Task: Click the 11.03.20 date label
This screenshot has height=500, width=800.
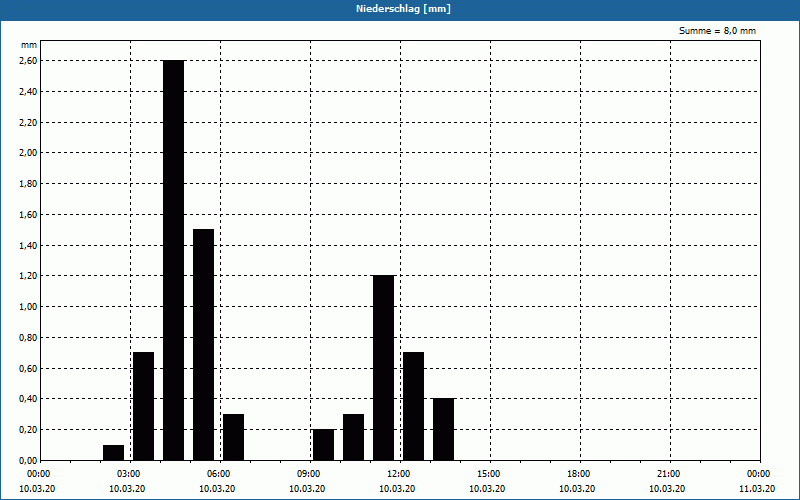Action: tap(757, 489)
